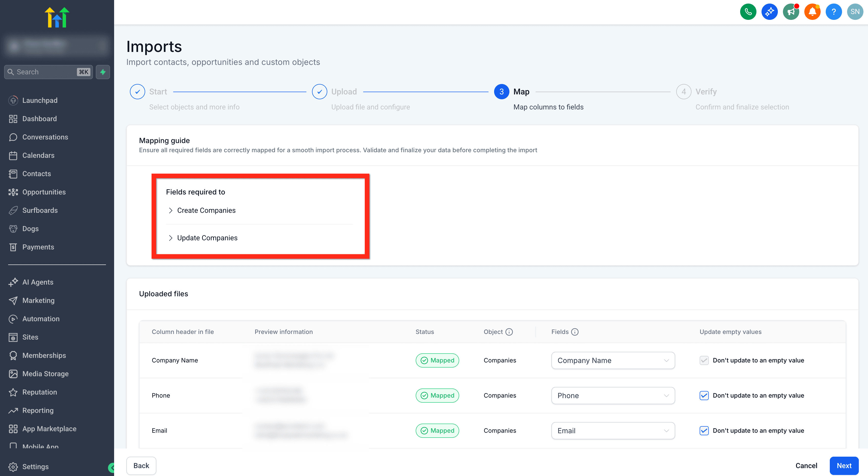
Task: Open the orange notifications bell
Action: (x=812, y=12)
